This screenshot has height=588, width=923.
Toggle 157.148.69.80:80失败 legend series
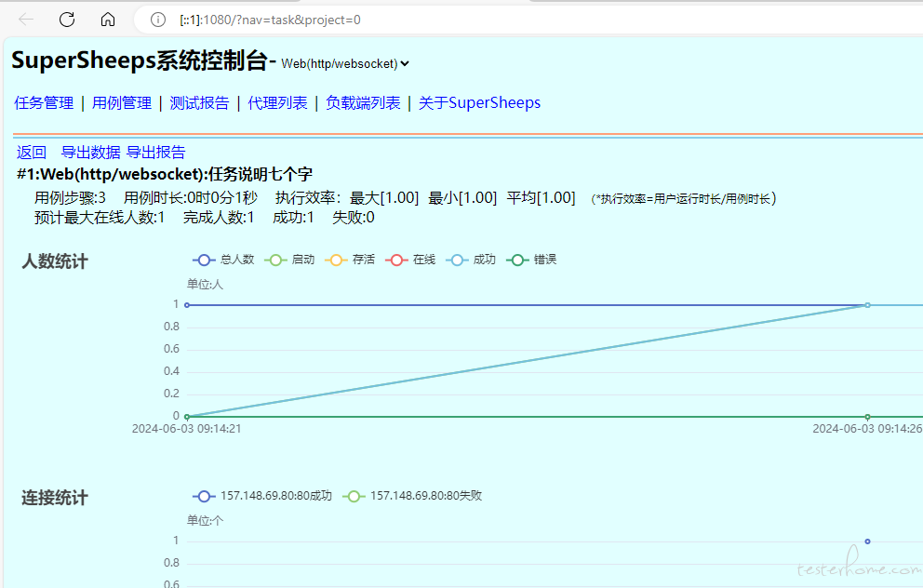click(x=412, y=496)
